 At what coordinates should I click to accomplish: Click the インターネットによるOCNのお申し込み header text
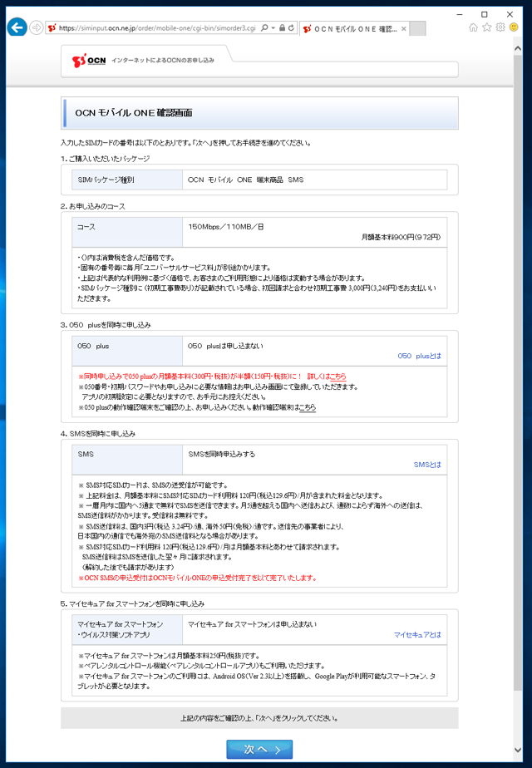pos(163,60)
